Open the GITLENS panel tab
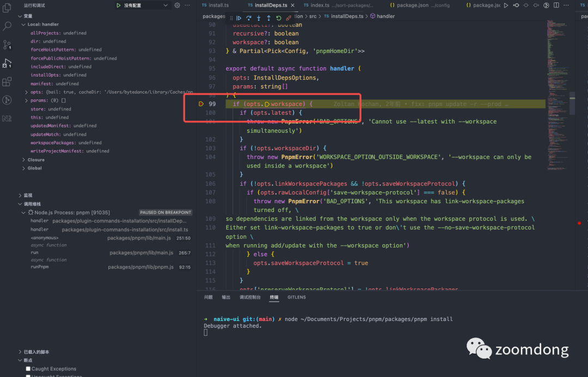The height and width of the screenshot is (377, 588). point(297,297)
